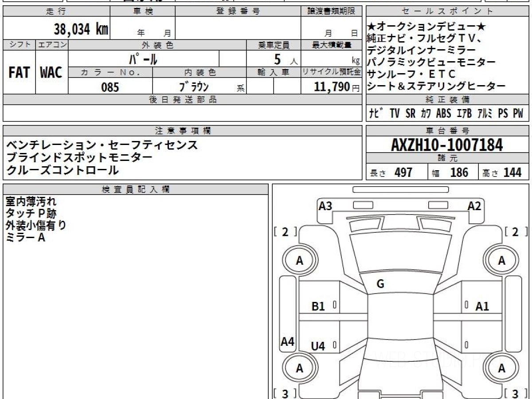Select the length value 497
The image size is (532, 399).
pos(403,172)
